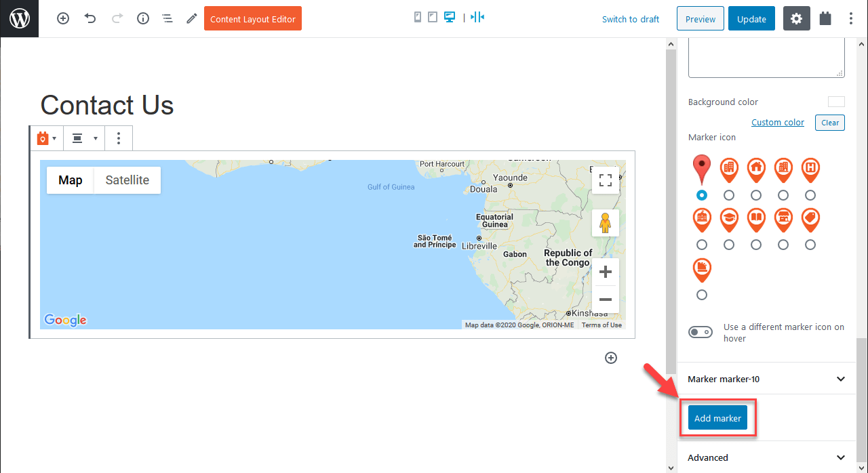This screenshot has height=473, width=868.
Task: Expand the Advanced panel
Action: [x=766, y=457]
